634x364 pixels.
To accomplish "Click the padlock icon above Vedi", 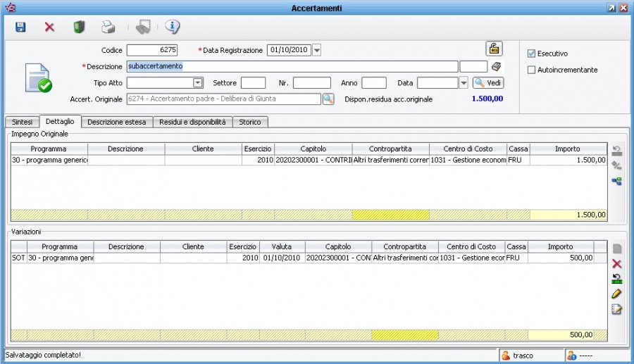I will 494,49.
